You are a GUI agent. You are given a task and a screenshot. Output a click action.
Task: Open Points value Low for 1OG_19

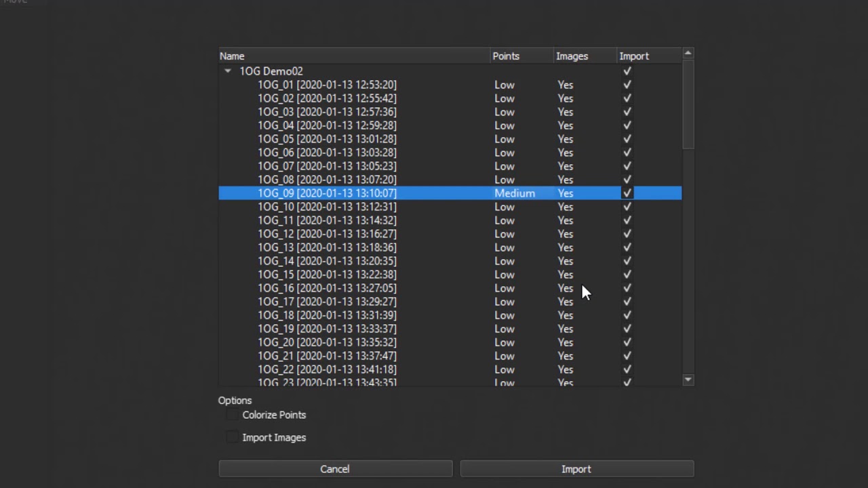pos(505,329)
